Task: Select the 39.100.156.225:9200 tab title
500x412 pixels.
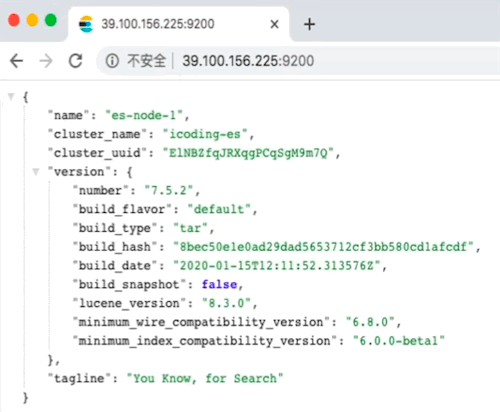Action: click(x=158, y=24)
